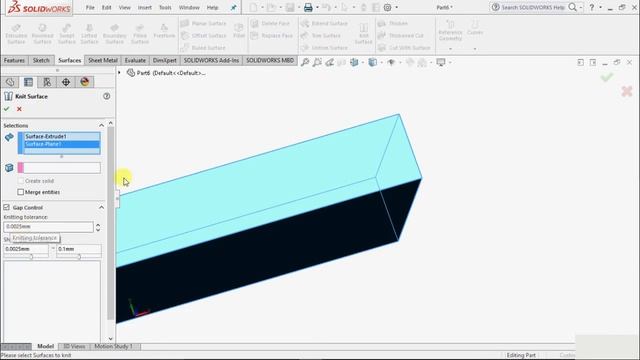Click the Untrim Surface tool

pos(324,48)
